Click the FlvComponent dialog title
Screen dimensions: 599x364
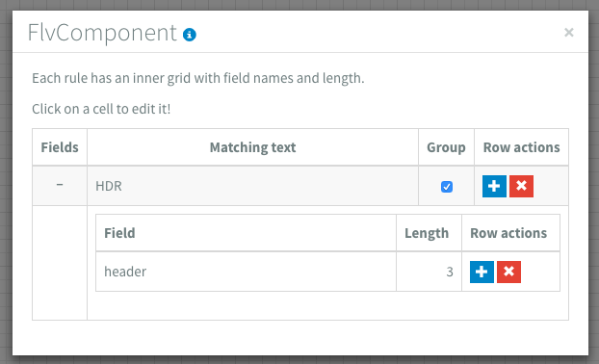[102, 33]
